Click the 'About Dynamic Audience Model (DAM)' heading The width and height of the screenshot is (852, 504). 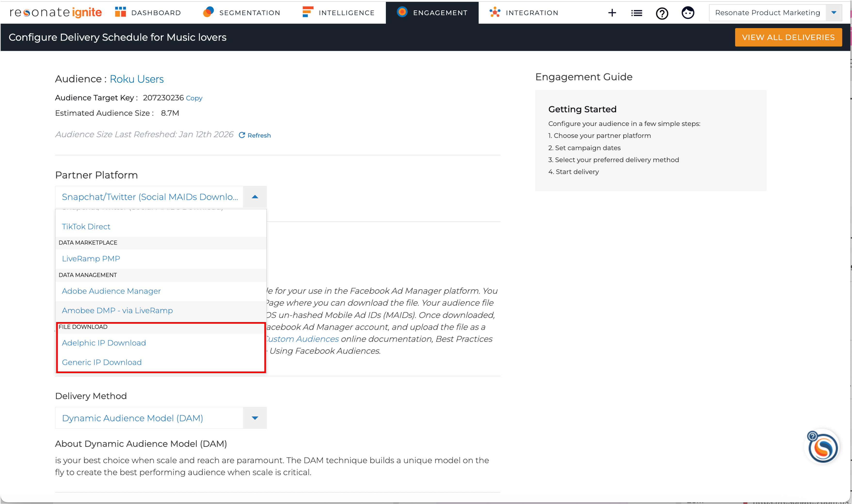click(141, 444)
